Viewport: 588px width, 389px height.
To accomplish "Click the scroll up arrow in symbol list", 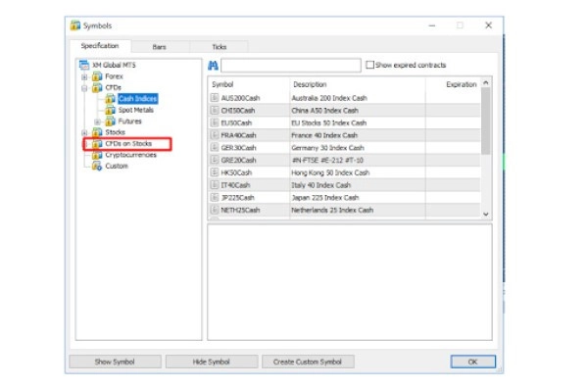I will 486,82.
